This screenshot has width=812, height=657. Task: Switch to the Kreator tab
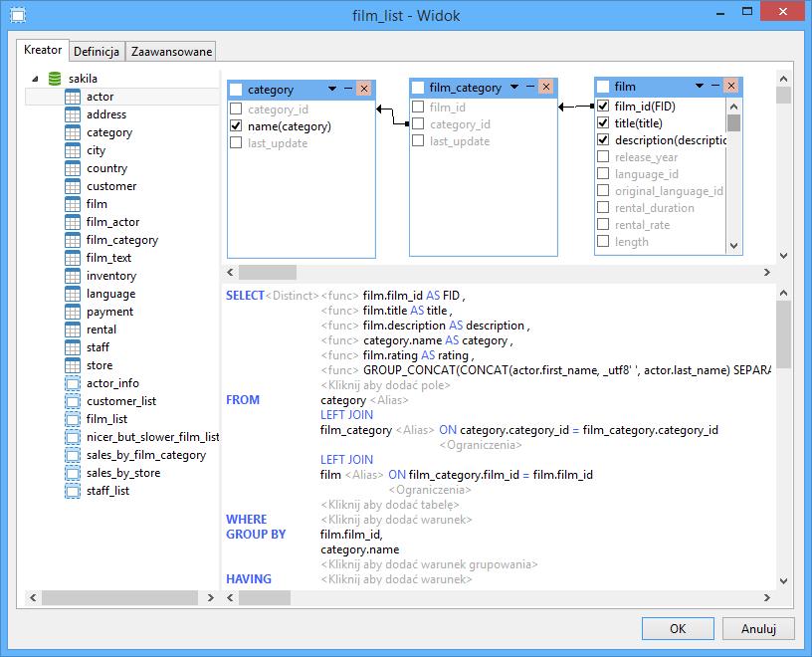coord(43,50)
